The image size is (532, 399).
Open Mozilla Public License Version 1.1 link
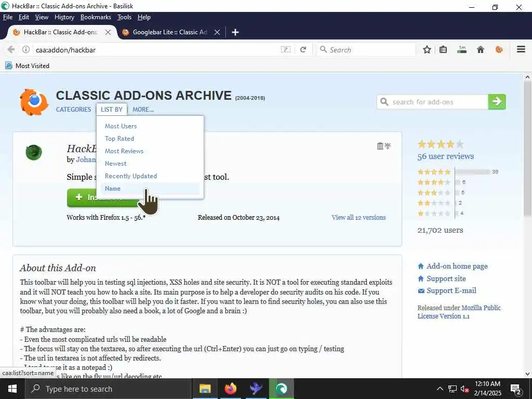point(459,312)
